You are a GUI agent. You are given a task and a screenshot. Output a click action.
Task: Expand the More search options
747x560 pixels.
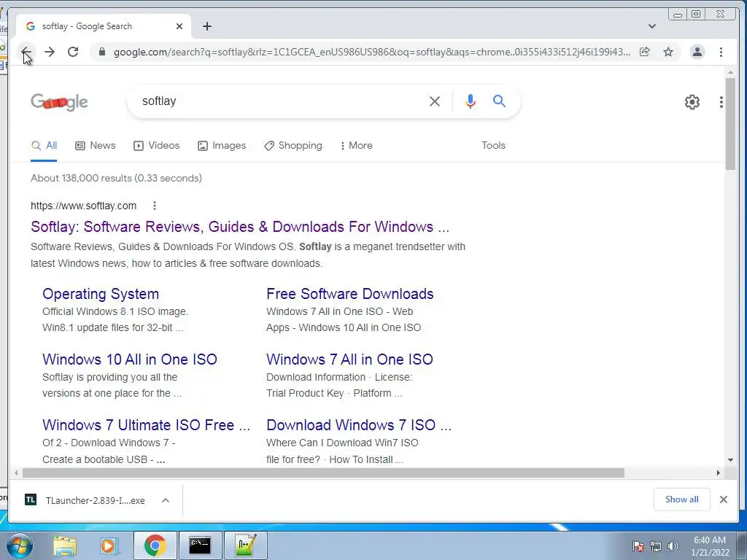(x=356, y=146)
